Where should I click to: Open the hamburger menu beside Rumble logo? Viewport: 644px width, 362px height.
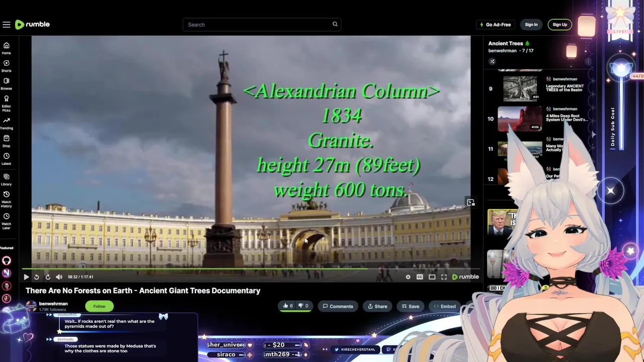(6, 24)
